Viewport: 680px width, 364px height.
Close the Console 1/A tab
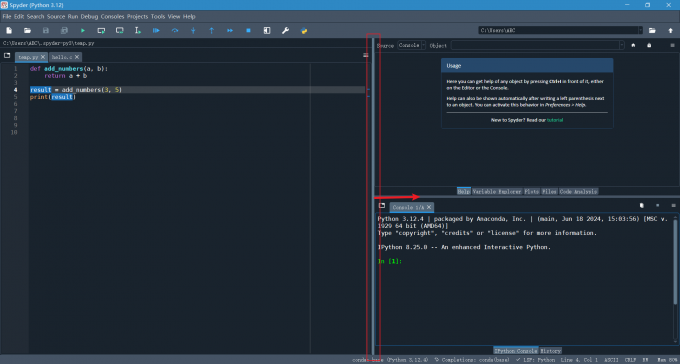pyautogui.click(x=428, y=207)
